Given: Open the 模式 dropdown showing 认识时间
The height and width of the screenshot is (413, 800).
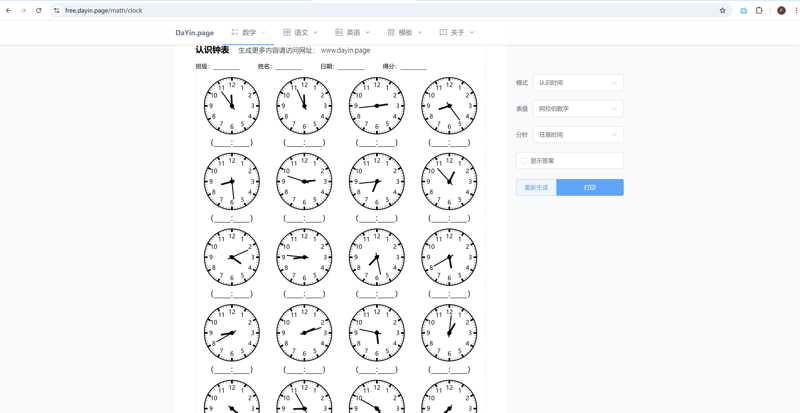Looking at the screenshot, I should click(x=577, y=83).
